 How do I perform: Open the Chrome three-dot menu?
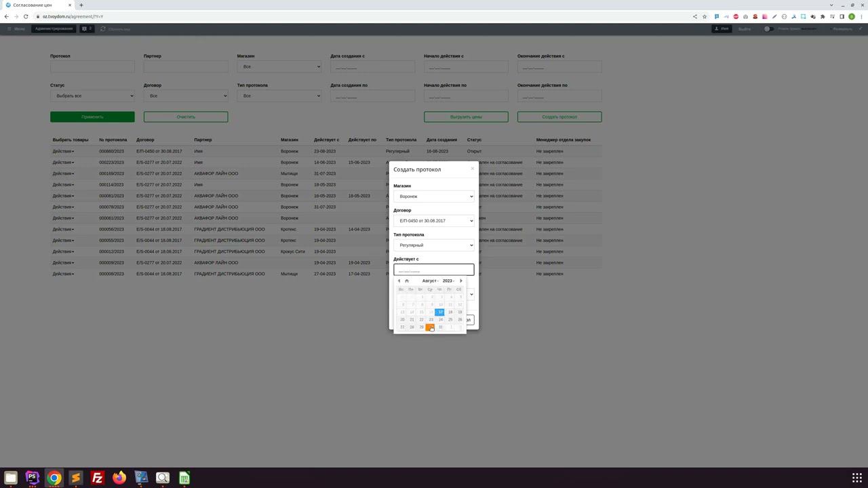click(x=861, y=16)
